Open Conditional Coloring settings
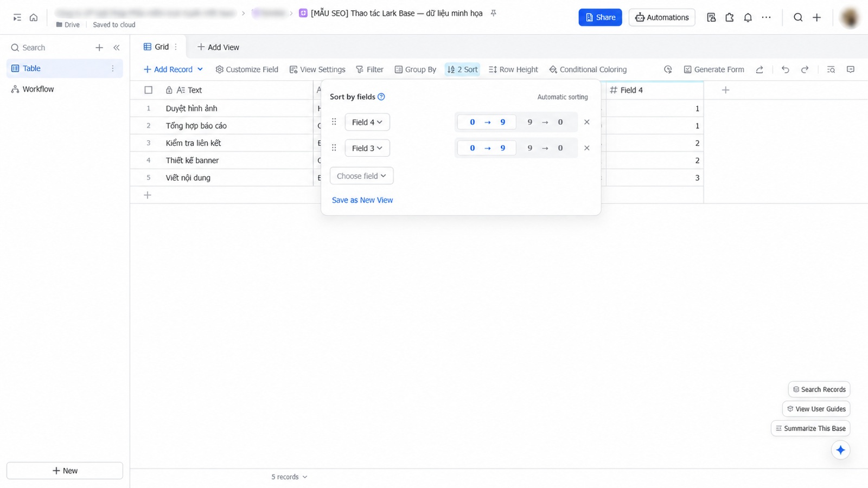This screenshot has width=868, height=488. [588, 69]
